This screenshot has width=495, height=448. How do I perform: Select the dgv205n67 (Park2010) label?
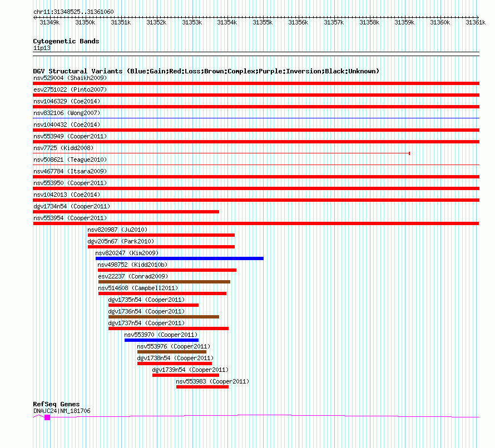pyautogui.click(x=121, y=241)
